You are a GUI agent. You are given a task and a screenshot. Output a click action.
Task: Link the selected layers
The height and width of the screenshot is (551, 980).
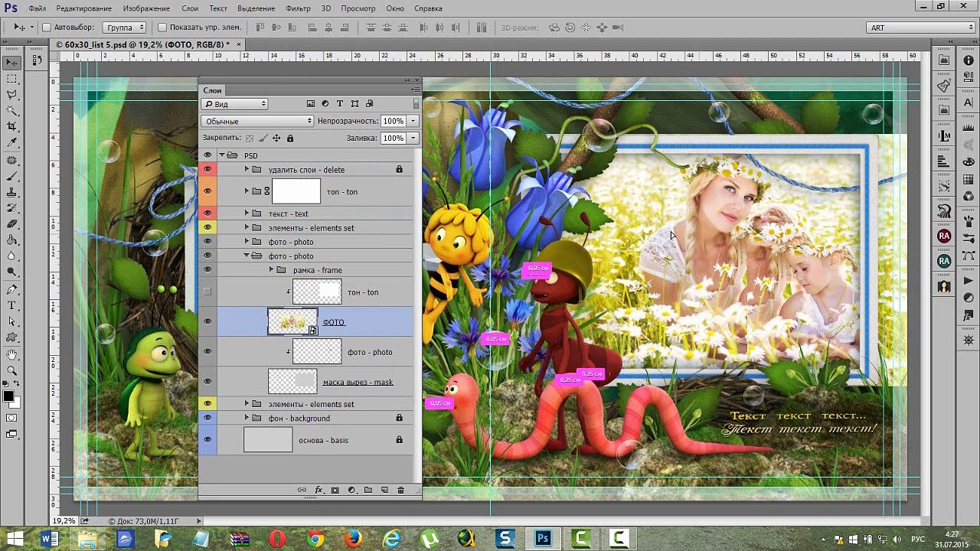(x=302, y=491)
